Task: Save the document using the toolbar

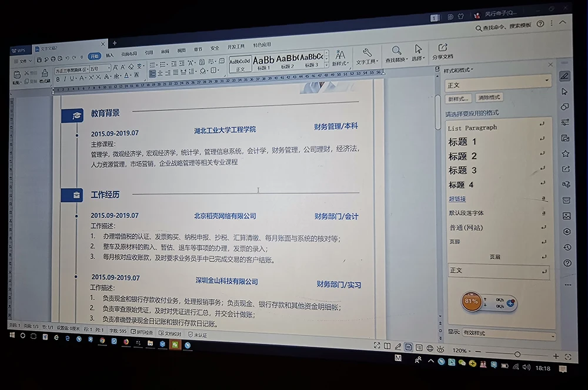Action: pyautogui.click(x=39, y=60)
